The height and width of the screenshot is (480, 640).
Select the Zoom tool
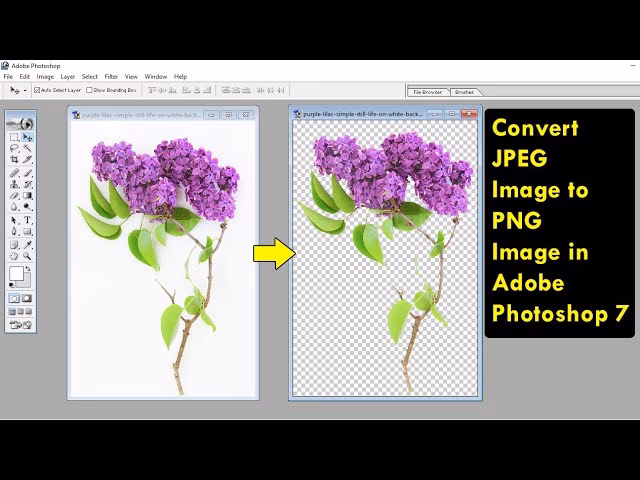tap(27, 256)
